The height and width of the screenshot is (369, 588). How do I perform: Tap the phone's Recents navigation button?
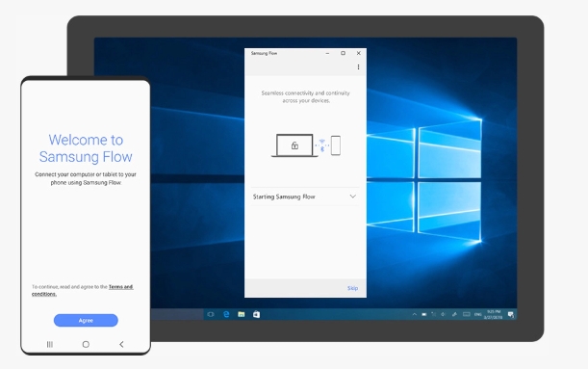point(49,344)
